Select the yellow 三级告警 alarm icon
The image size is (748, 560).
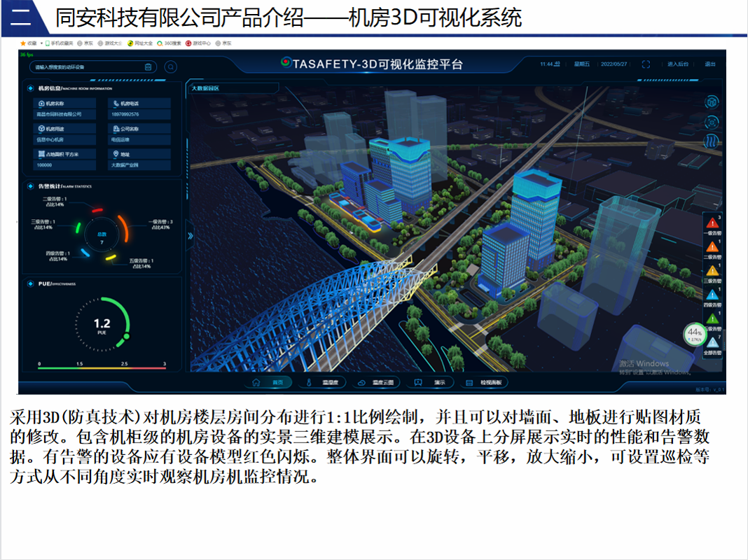tap(712, 270)
